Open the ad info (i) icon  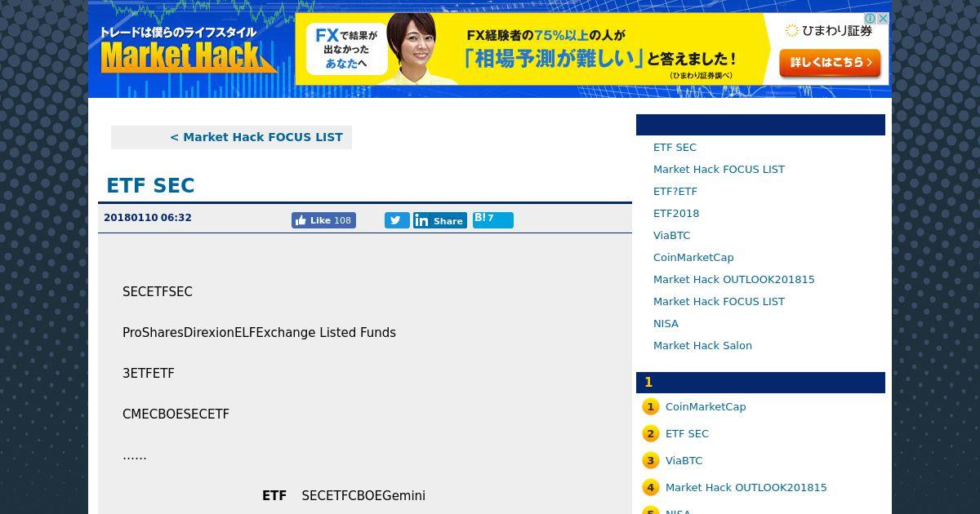click(x=871, y=19)
